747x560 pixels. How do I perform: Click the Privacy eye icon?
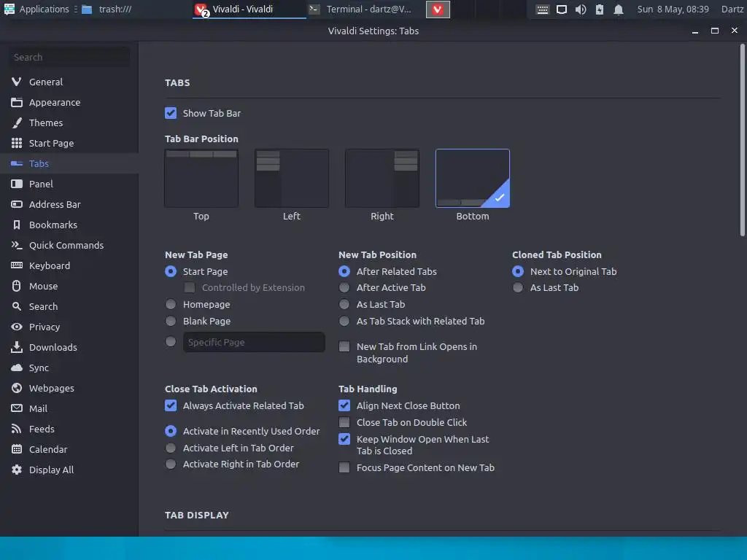[x=17, y=327]
